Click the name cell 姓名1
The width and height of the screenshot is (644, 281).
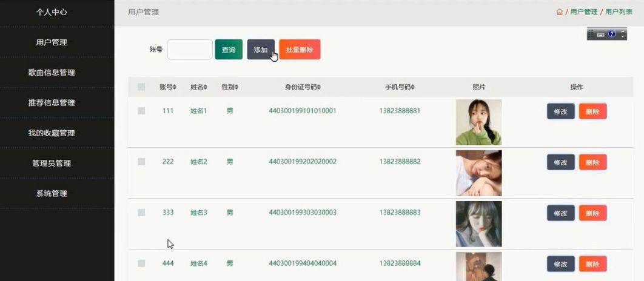(199, 111)
